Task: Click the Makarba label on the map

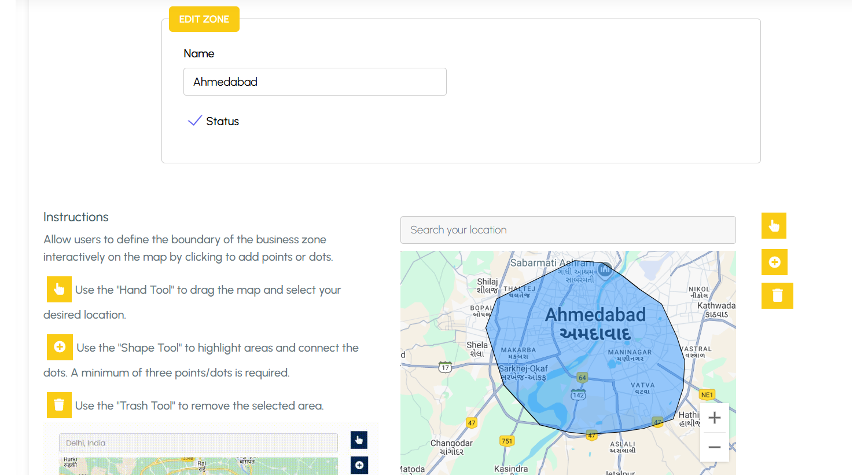Action: (518, 353)
